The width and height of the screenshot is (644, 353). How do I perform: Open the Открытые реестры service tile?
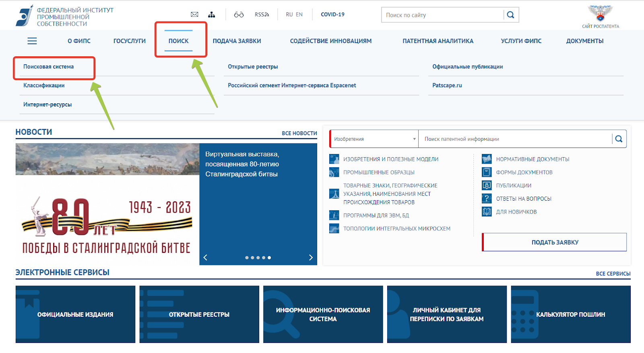pos(199,314)
